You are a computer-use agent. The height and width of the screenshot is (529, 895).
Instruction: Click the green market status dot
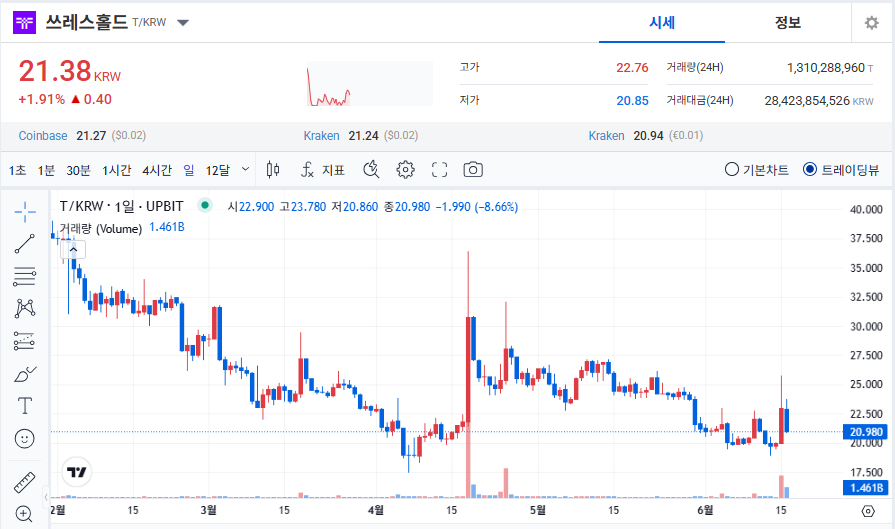pyautogui.click(x=204, y=205)
